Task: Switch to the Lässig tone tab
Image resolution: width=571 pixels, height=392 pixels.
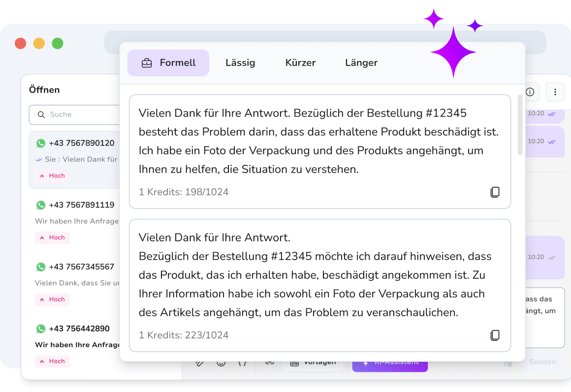Action: pos(240,63)
